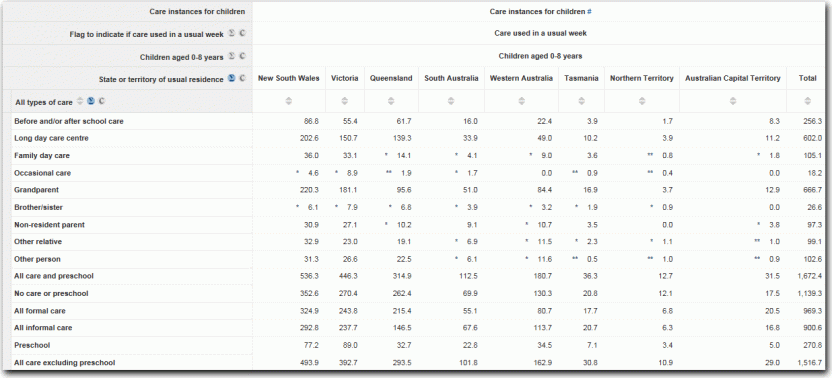Click State or territory of usual residence label
832x378 pixels.
pyautogui.click(x=161, y=79)
